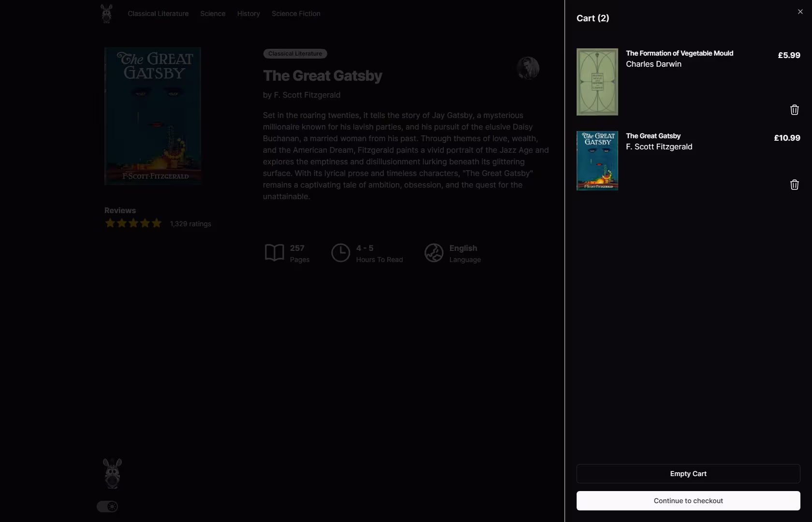Click the rabbit logo in the top navigation
Viewport: 812px width, 522px height.
click(107, 14)
